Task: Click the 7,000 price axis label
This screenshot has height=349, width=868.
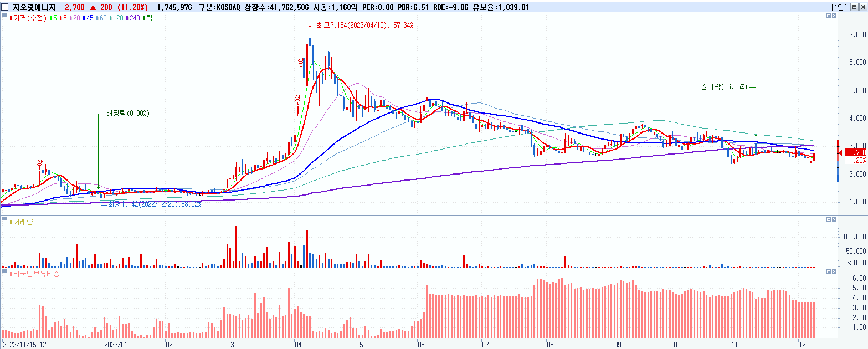Action: click(857, 35)
